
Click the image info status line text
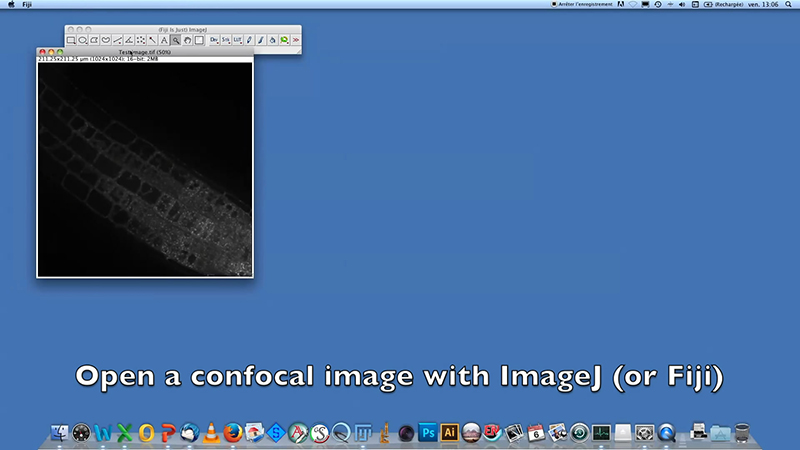pyautogui.click(x=98, y=59)
